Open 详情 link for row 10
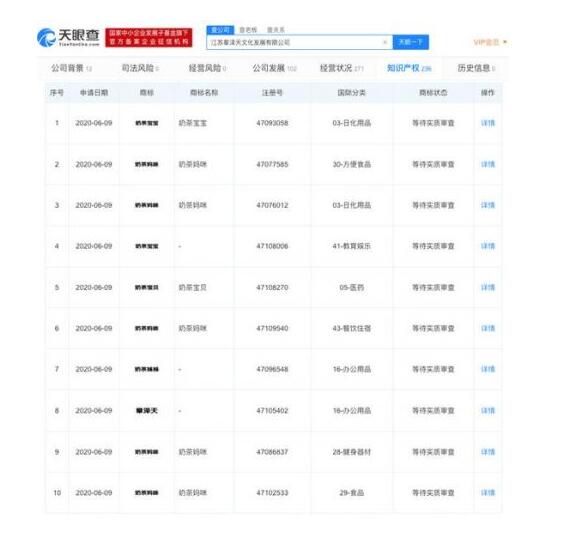The image size is (577, 538). click(x=488, y=492)
